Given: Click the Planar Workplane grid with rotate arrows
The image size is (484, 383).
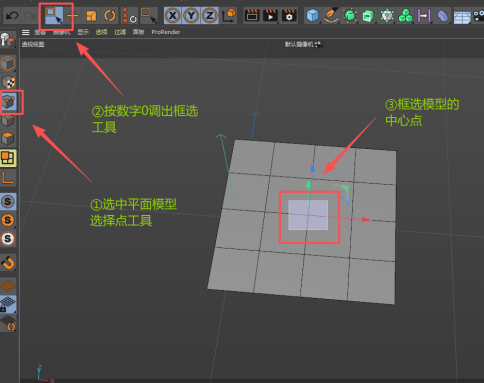Looking at the screenshot, I should point(8,323).
